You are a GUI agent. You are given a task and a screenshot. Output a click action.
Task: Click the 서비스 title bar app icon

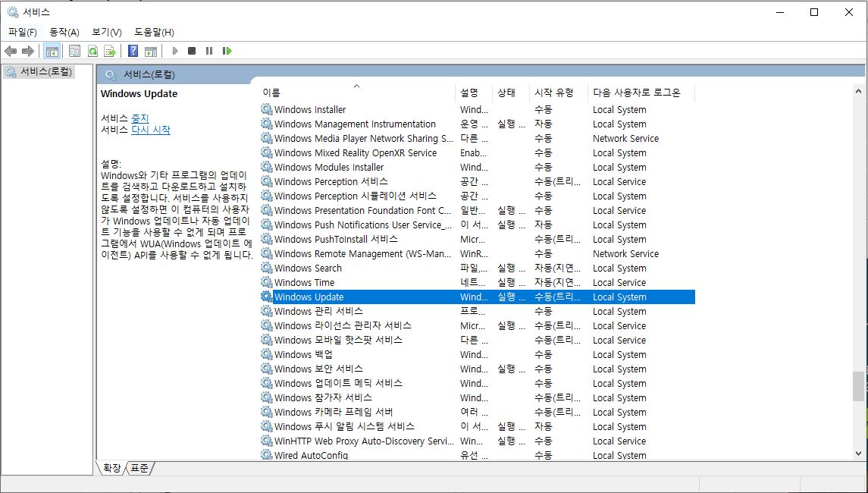[12, 11]
